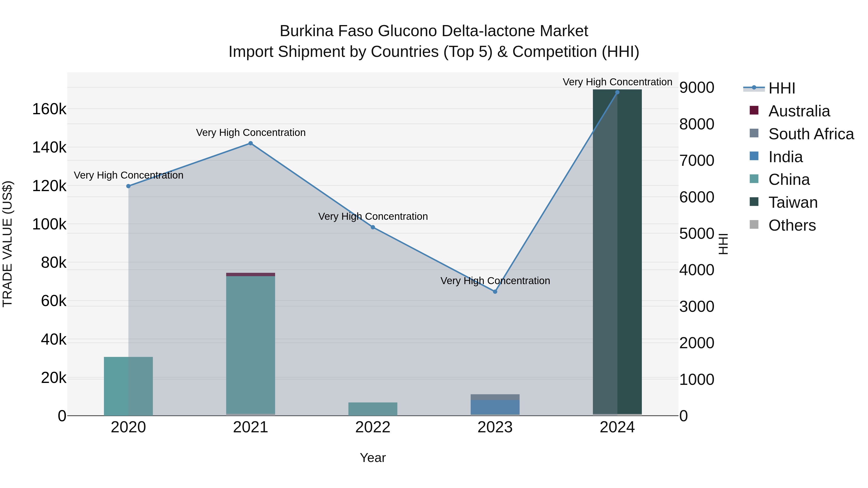
Task: Toggle Australia series in the legend
Action: (789, 111)
